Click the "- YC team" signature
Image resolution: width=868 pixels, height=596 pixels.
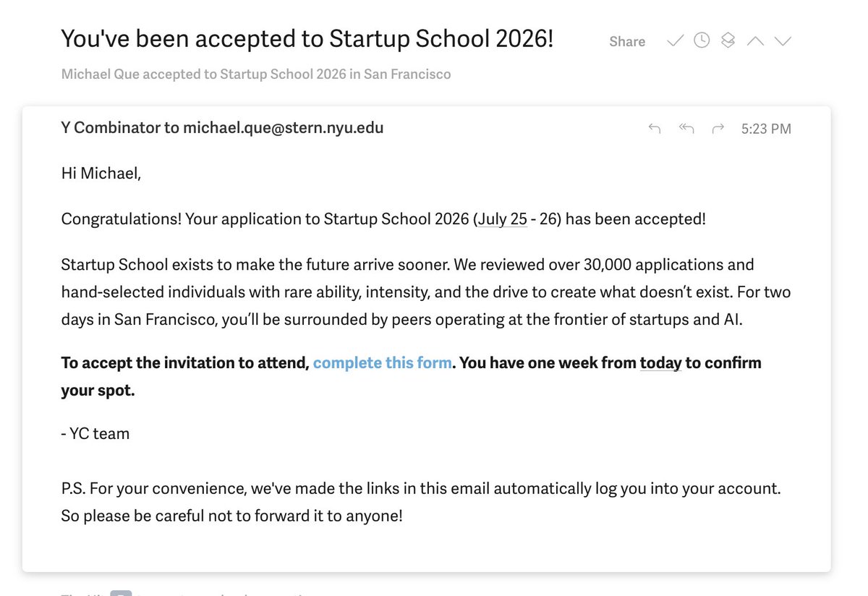click(x=95, y=434)
